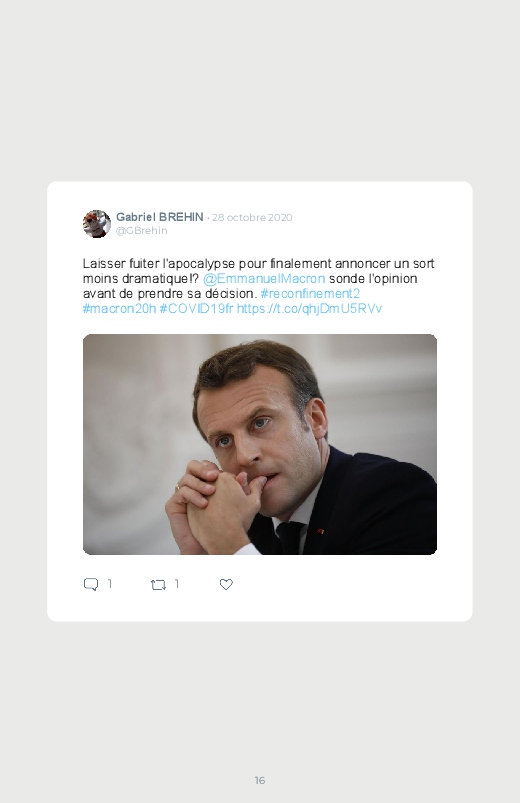This screenshot has width=520, height=803.
Task: Enlarge the attached tweet photo
Action: point(260,445)
